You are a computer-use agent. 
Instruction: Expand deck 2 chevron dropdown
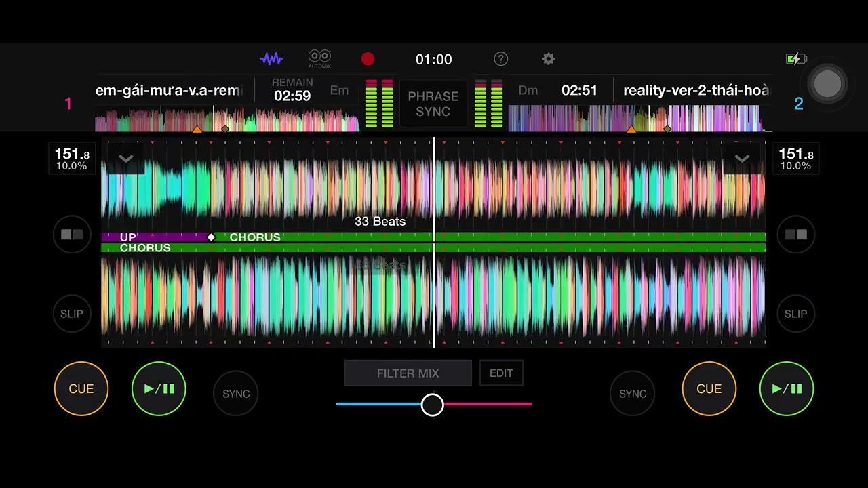(742, 159)
